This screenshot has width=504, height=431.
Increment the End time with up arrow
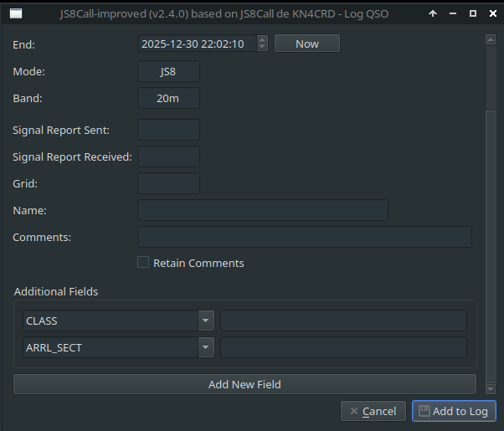point(262,40)
